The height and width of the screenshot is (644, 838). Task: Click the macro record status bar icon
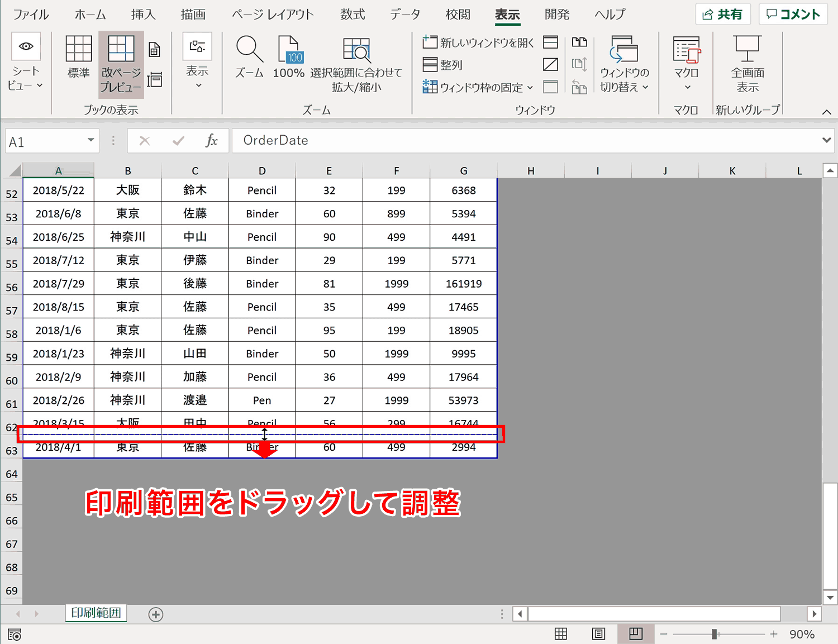point(15,635)
